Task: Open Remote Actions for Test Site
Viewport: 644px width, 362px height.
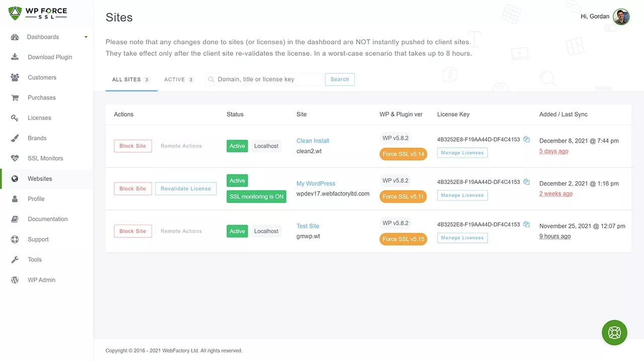Action: 181,231
